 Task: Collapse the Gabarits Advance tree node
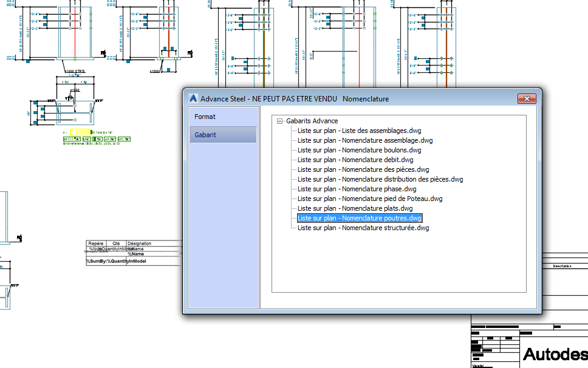[x=279, y=121]
